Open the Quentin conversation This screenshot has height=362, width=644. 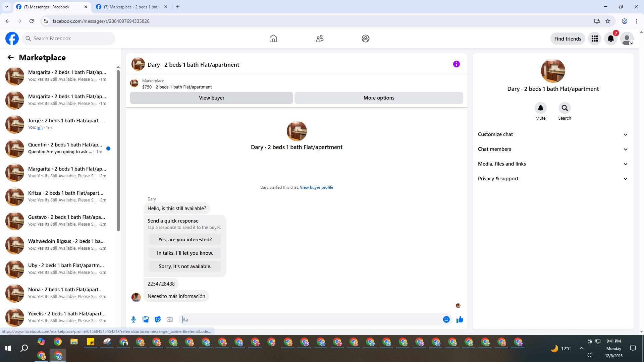58,148
